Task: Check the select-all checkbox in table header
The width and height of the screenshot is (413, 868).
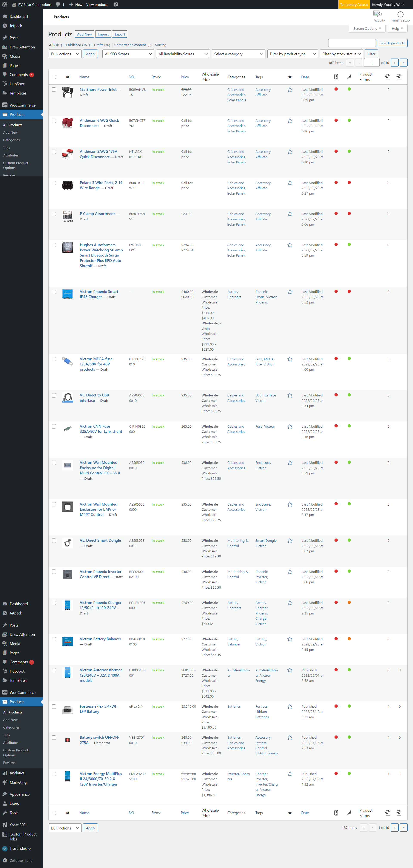Action: (54, 77)
